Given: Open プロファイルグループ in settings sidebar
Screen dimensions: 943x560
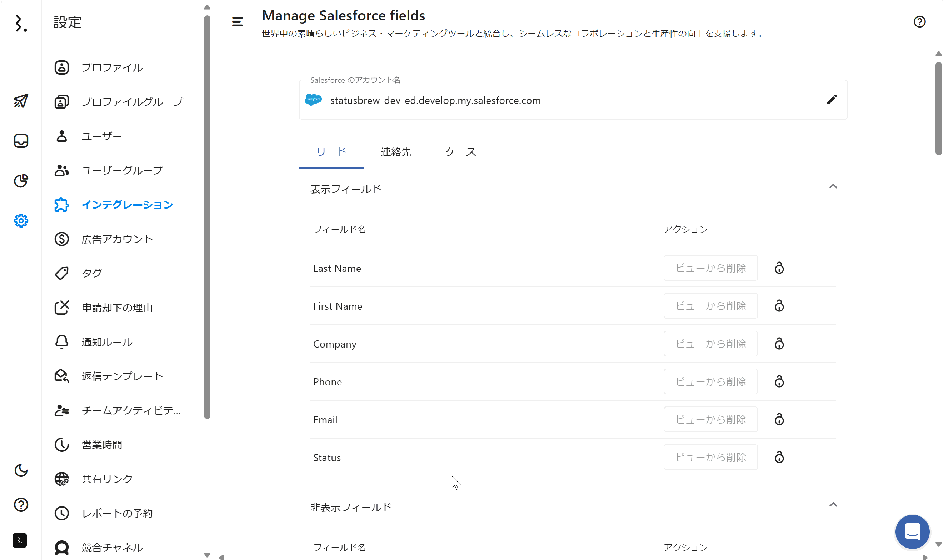Looking at the screenshot, I should pos(132,102).
